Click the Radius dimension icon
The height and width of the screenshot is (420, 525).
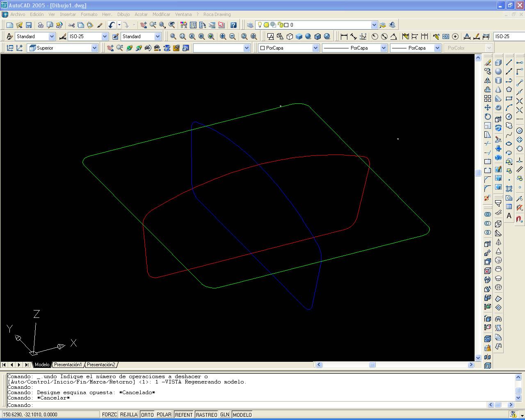click(x=374, y=37)
